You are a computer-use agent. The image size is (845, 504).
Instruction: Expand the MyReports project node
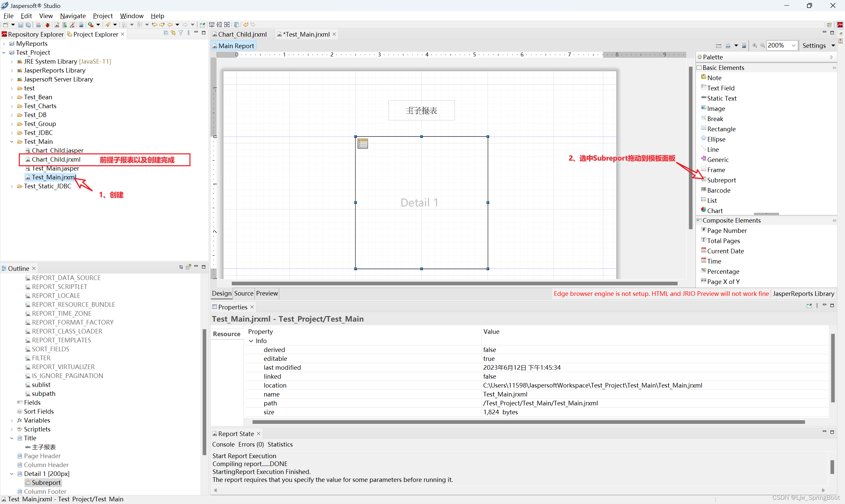(4, 44)
